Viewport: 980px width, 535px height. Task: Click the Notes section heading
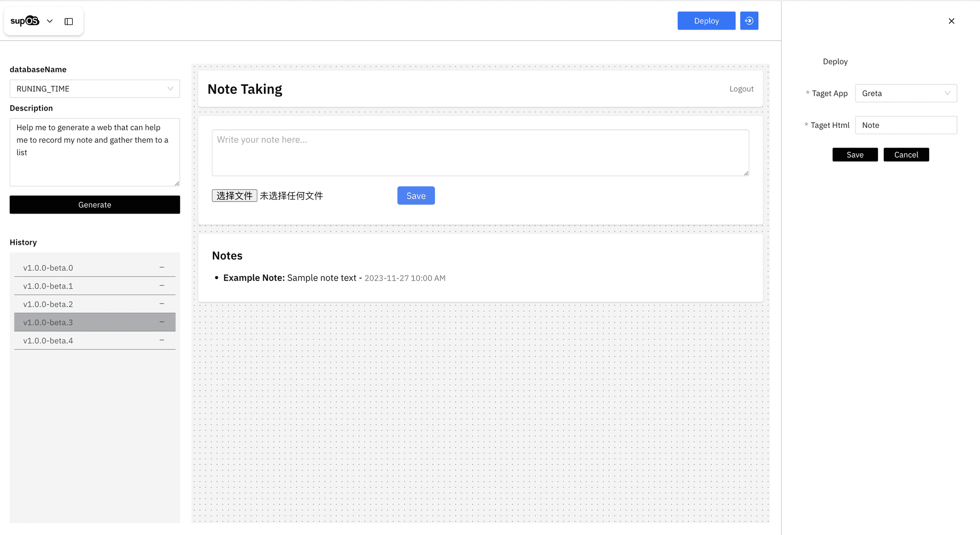[x=227, y=256]
